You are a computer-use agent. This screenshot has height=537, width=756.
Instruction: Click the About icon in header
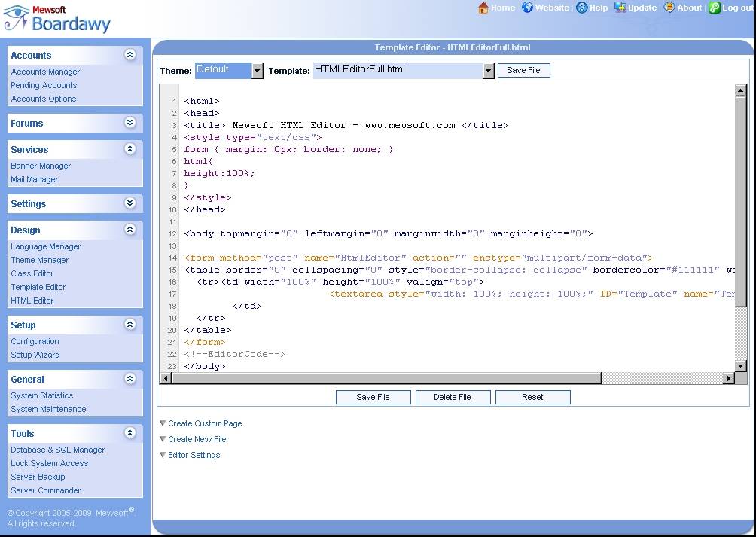click(669, 8)
